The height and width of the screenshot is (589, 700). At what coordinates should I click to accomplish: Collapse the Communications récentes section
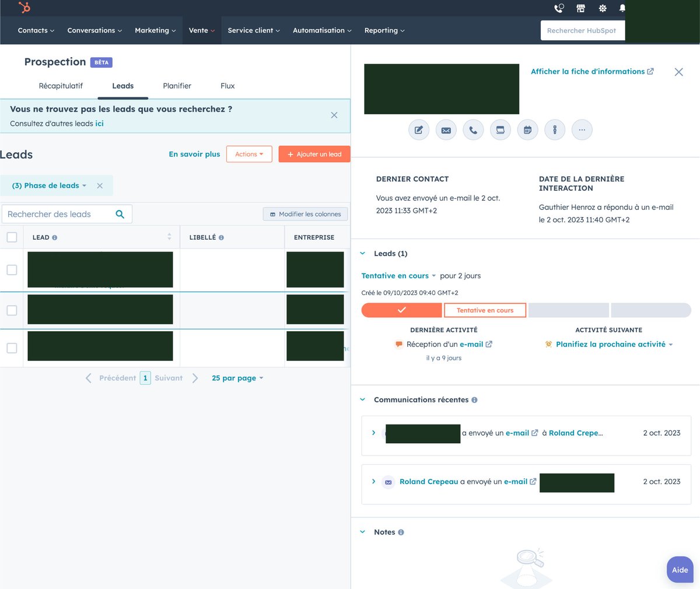[362, 400]
